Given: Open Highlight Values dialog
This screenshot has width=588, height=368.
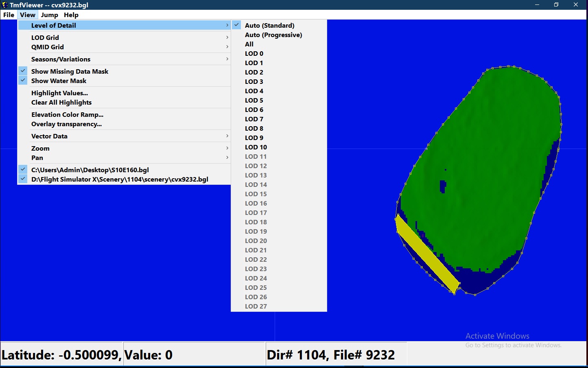Looking at the screenshot, I should point(124,93).
